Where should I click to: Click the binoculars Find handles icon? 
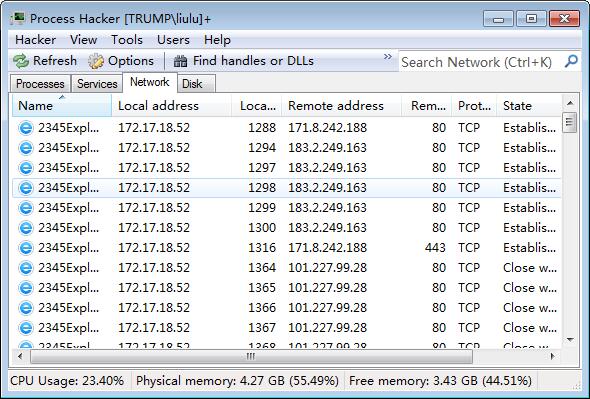pos(181,61)
